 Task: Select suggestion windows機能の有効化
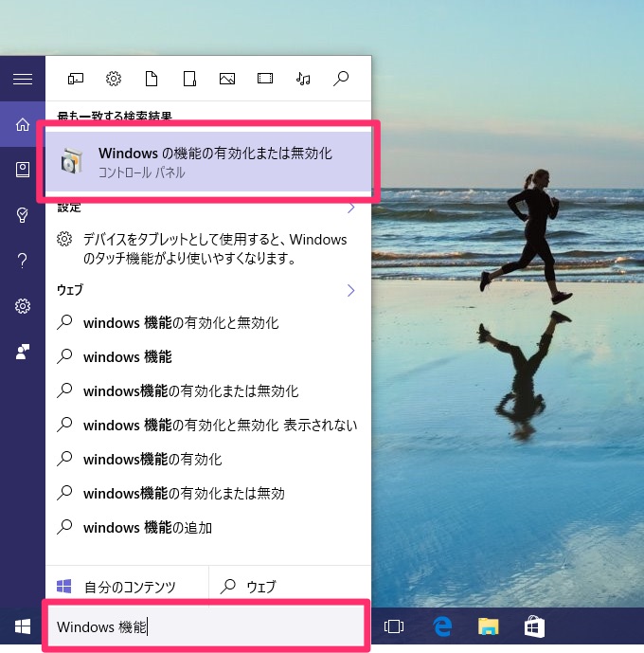[208, 460]
